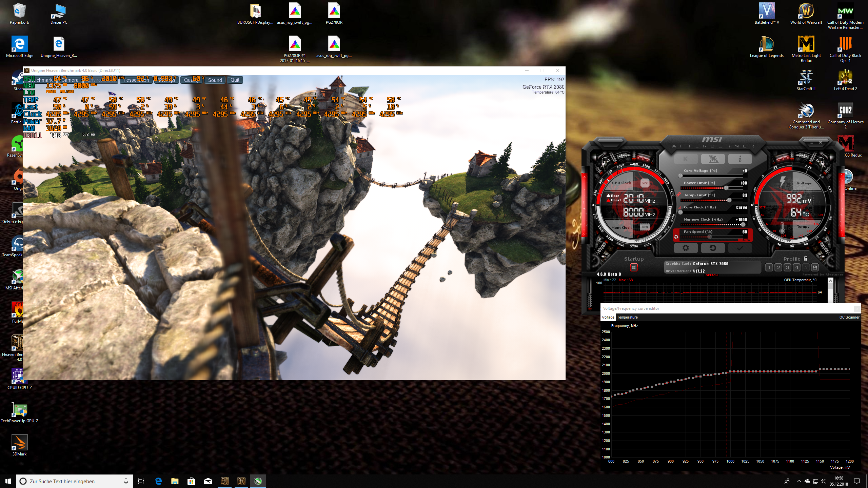Click the OC Scanner button
The height and width of the screenshot is (488, 868).
849,317
